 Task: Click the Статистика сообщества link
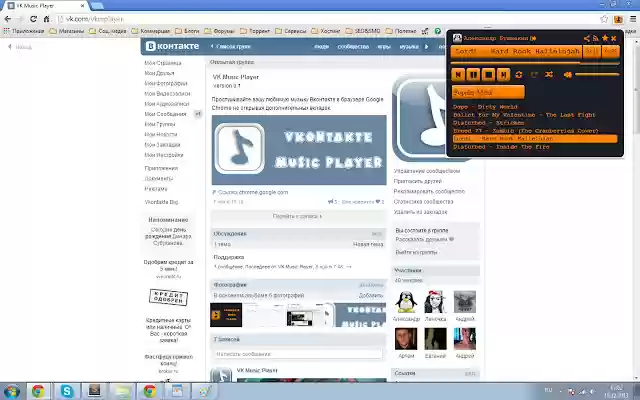[423, 202]
